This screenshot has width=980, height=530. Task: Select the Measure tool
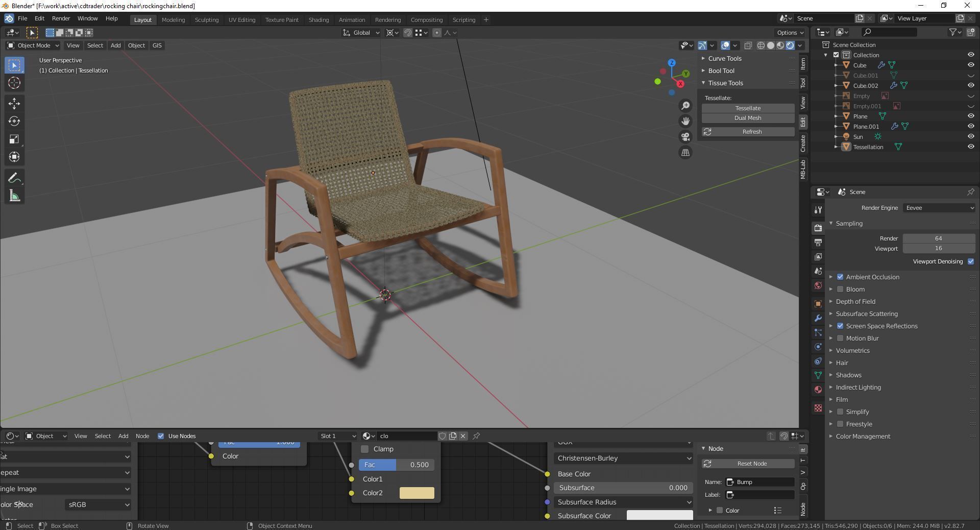click(14, 196)
